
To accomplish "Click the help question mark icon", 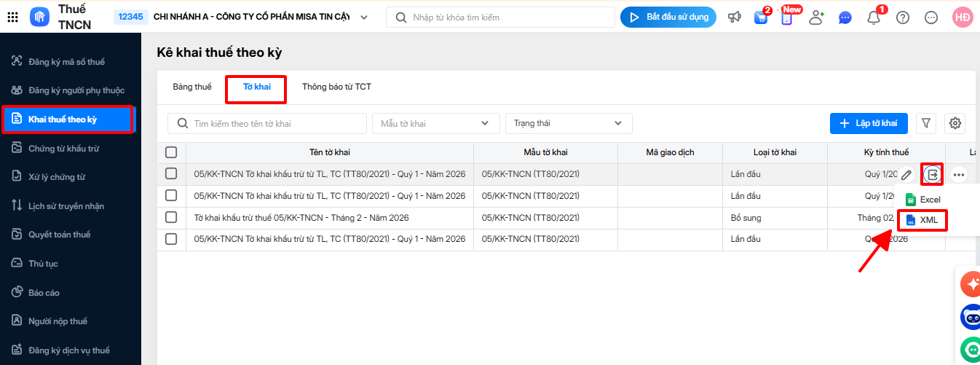I will pyautogui.click(x=903, y=17).
